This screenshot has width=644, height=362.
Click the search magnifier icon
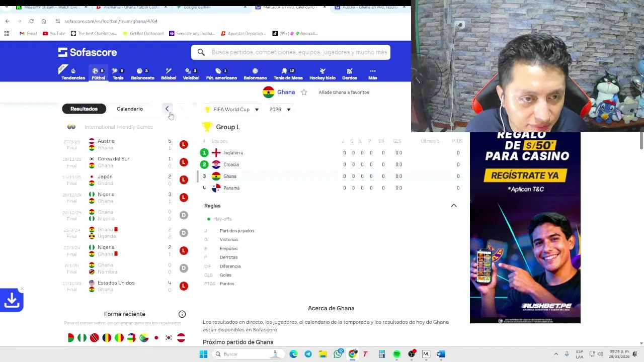pyautogui.click(x=201, y=52)
